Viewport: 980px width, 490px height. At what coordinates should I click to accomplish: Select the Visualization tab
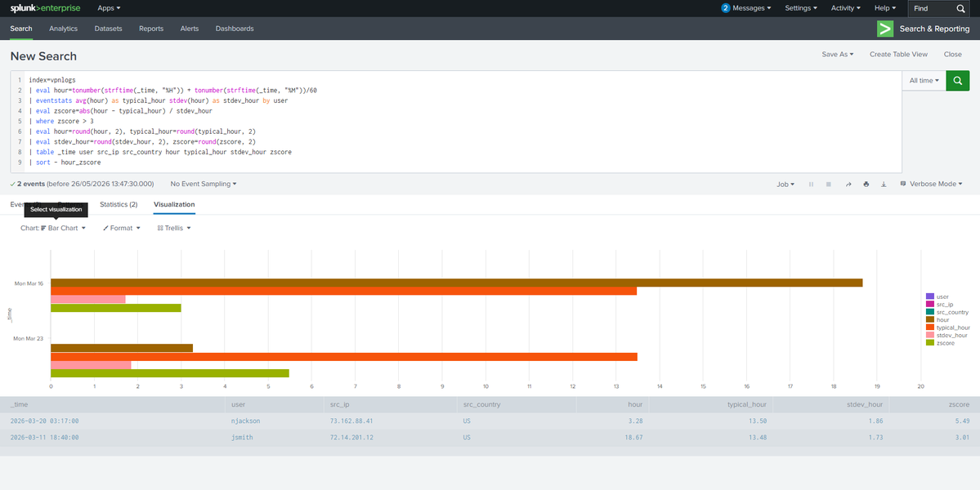click(174, 204)
